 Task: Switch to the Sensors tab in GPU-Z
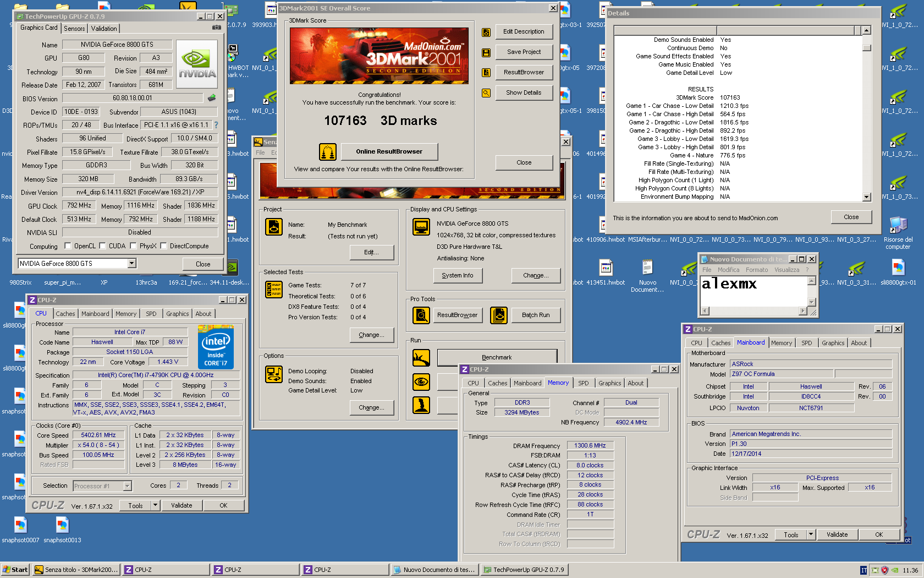click(74, 29)
